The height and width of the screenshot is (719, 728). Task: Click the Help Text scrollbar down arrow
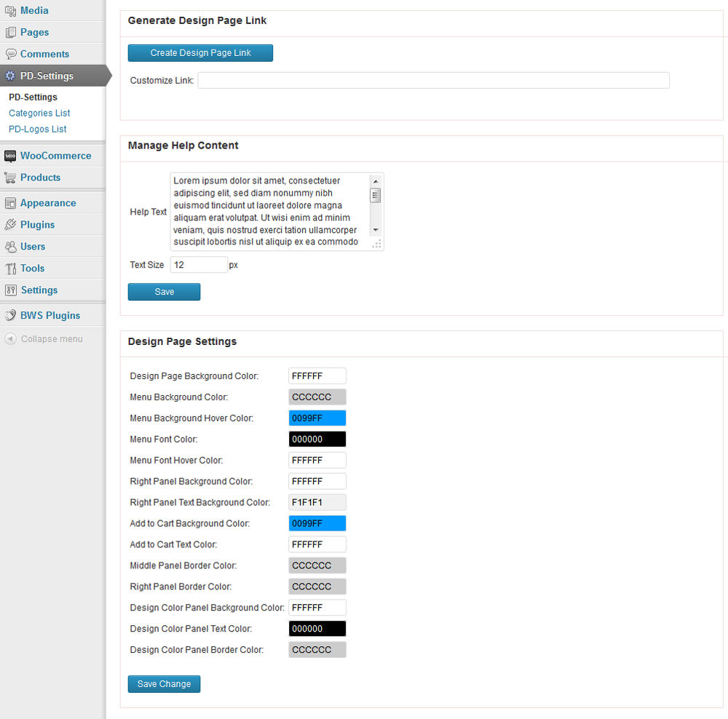point(376,230)
